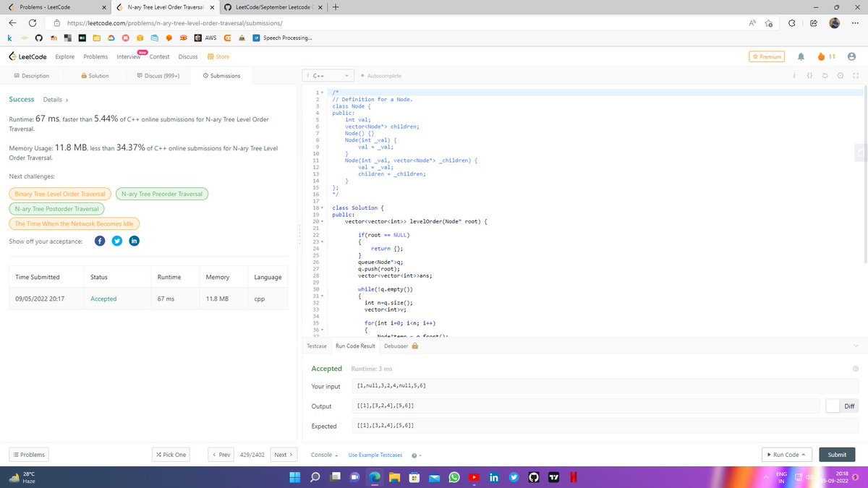Toggle the Autocomplete option
868x488 pixels.
(381, 76)
